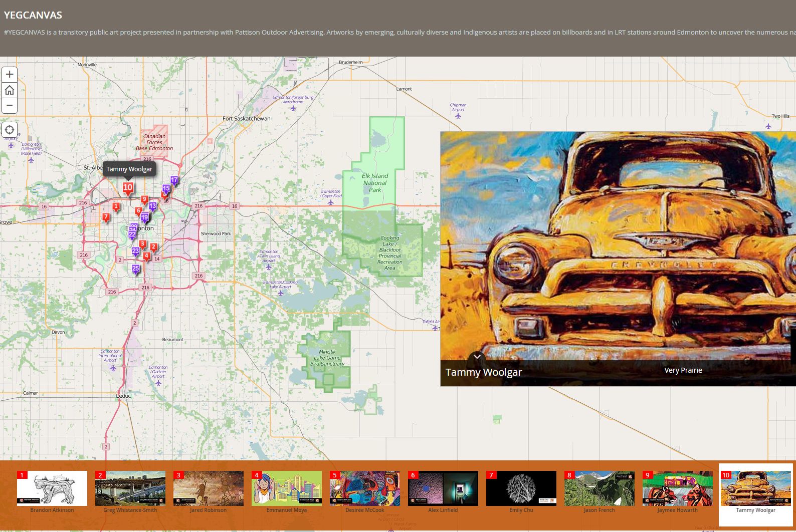Select red map marker number 10
Viewport: 796px width, 532px height.
coord(128,188)
